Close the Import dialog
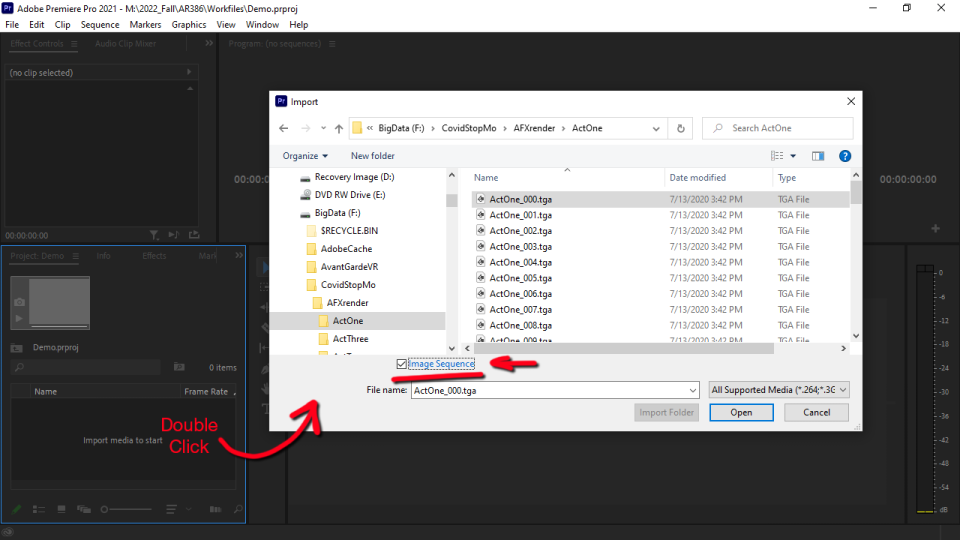Viewport: 960px width, 540px height. (851, 102)
